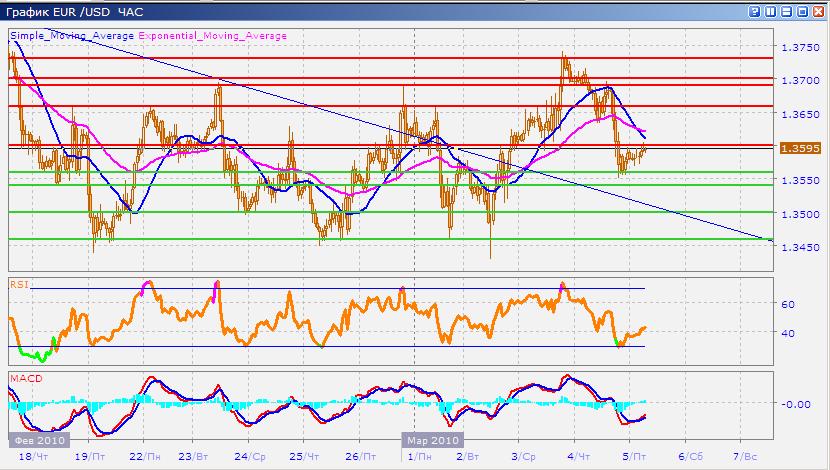Click the MACD indicator label
830x470 pixels.
pyautogui.click(x=23, y=379)
